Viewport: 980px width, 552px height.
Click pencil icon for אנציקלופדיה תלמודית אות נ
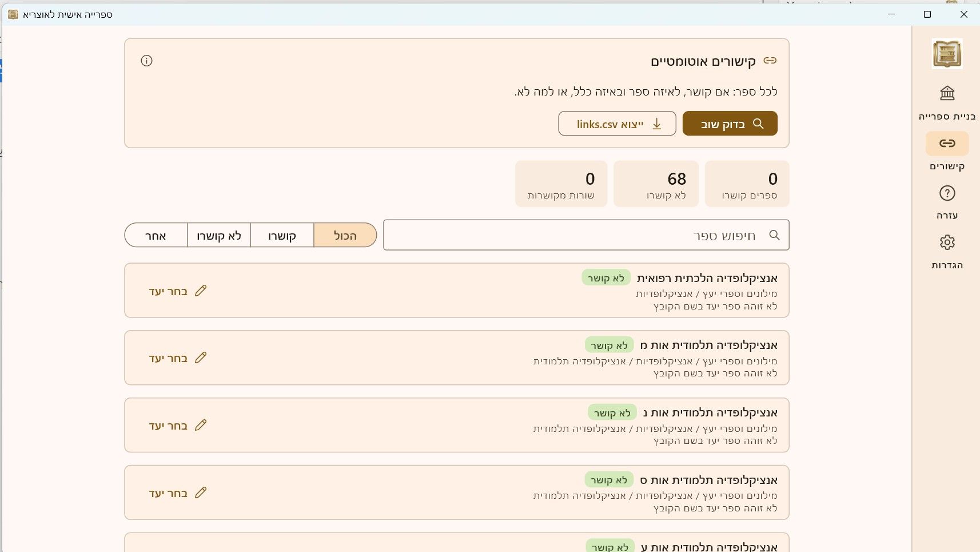[201, 426]
